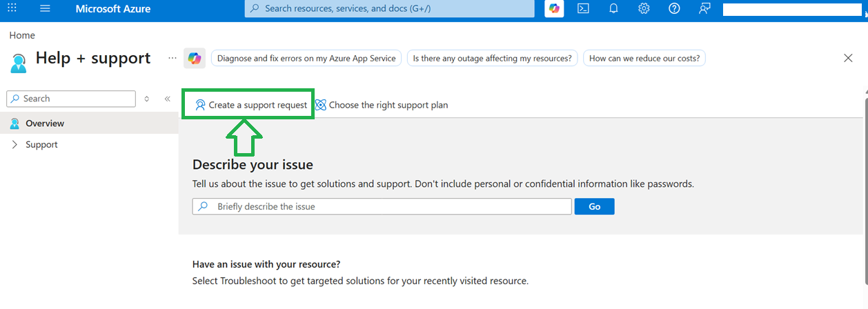Open Choose the right support plan
Screen dimensions: 868x309
(x=382, y=105)
